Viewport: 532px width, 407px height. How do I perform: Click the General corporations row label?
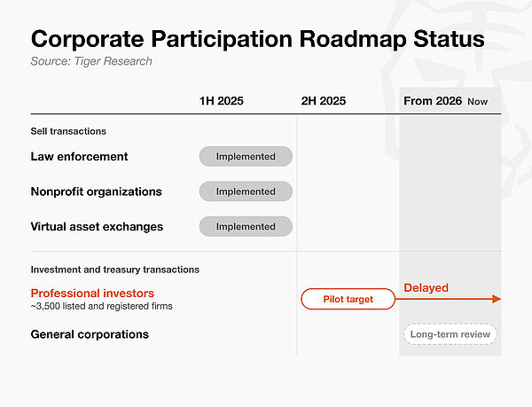tap(90, 334)
